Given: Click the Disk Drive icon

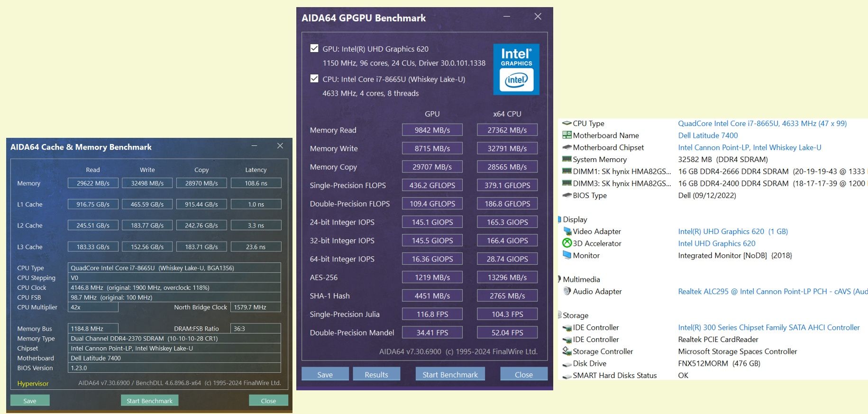Looking at the screenshot, I should coord(566,364).
